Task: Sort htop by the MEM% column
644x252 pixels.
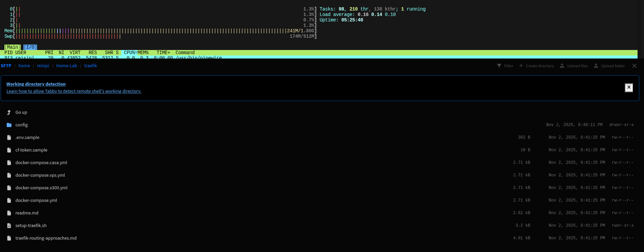Action: pyautogui.click(x=143, y=53)
